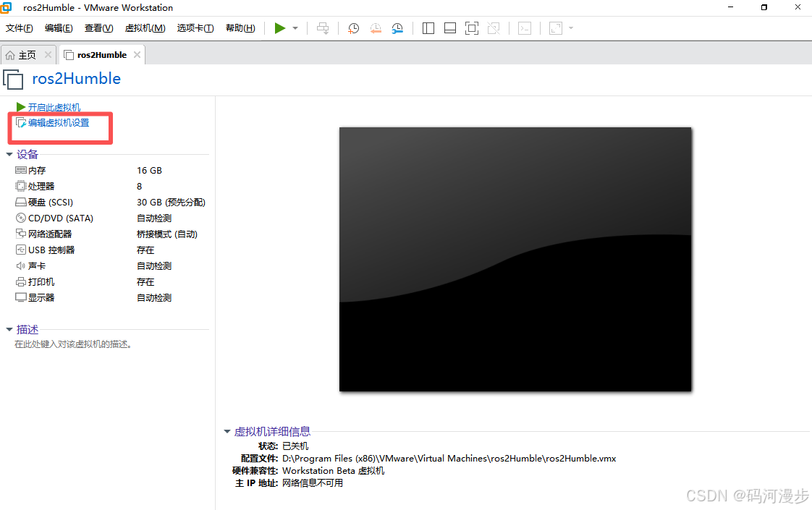The image size is (812, 510).
Task: Collapse the 设备 section
Action: 9,154
